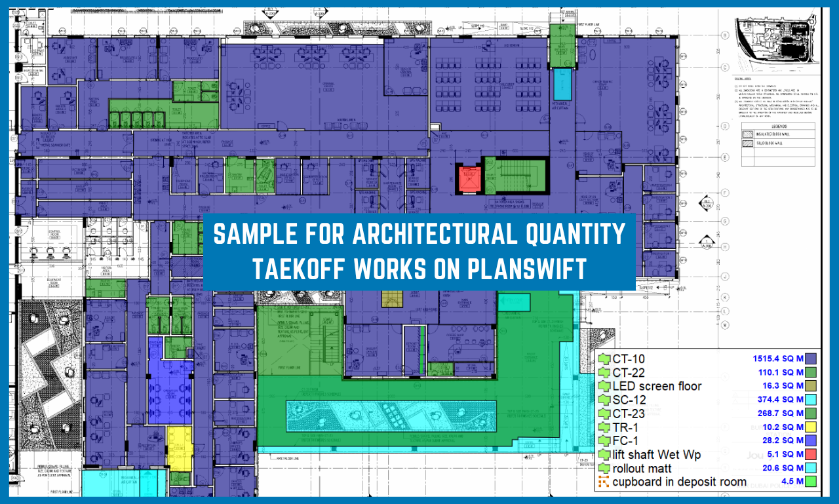Image resolution: width=839 pixels, height=504 pixels.
Task: Click the 374.4 SQ M quantity value
Action: point(781,400)
